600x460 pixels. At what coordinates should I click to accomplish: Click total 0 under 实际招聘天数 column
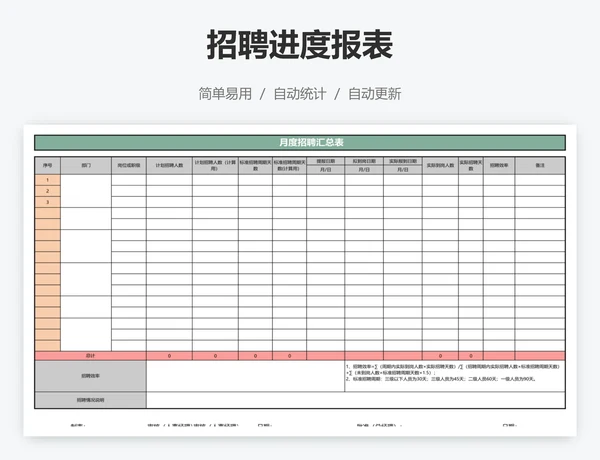point(471,356)
